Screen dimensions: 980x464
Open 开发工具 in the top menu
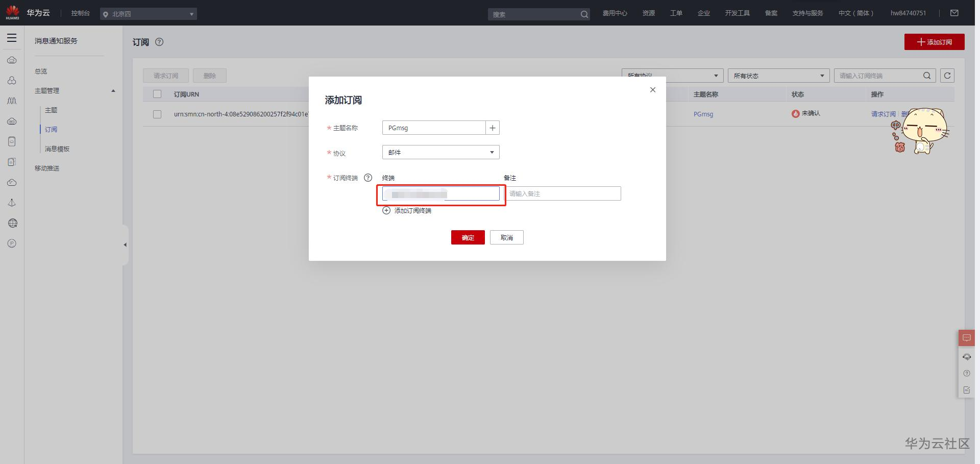[x=738, y=13]
